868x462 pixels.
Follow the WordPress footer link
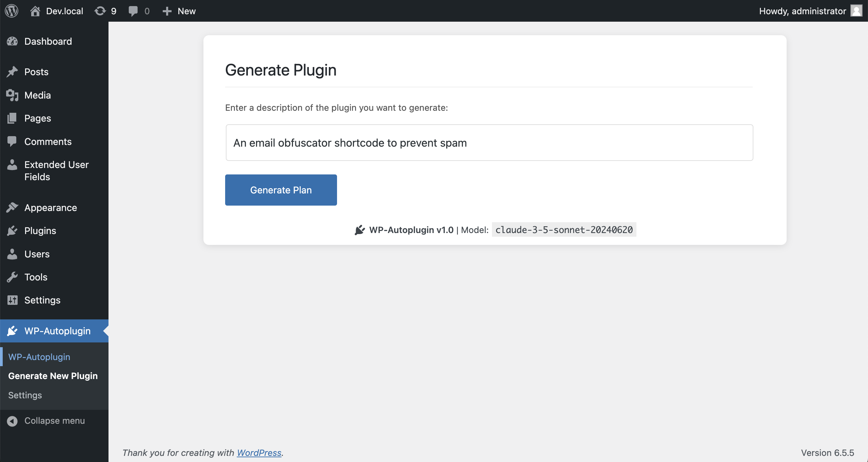click(259, 453)
